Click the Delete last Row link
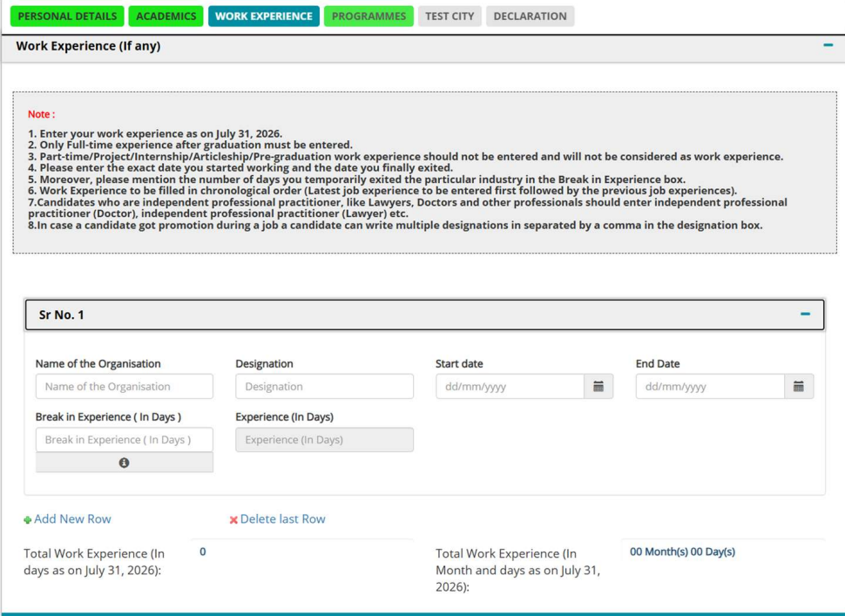The image size is (845, 616). pyautogui.click(x=282, y=519)
